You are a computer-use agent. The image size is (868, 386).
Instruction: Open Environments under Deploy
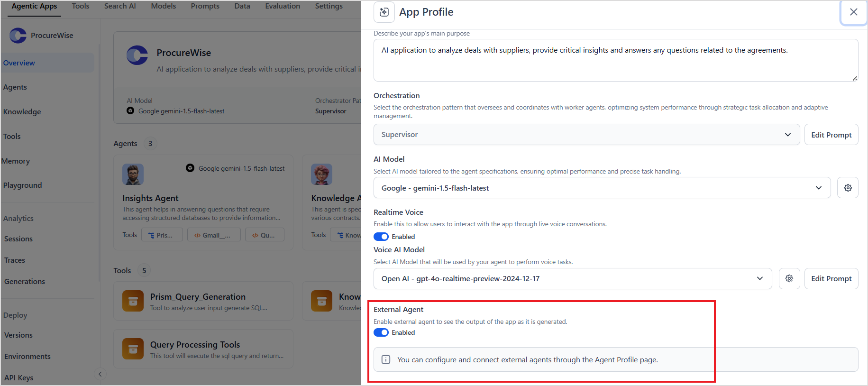27,357
